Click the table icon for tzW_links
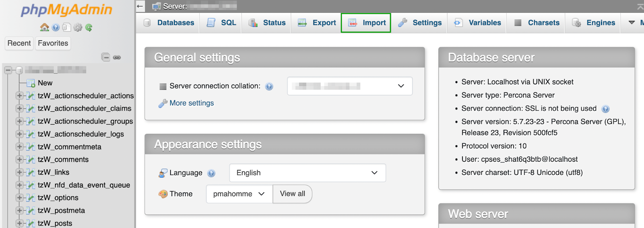644x228 pixels. [x=31, y=172]
